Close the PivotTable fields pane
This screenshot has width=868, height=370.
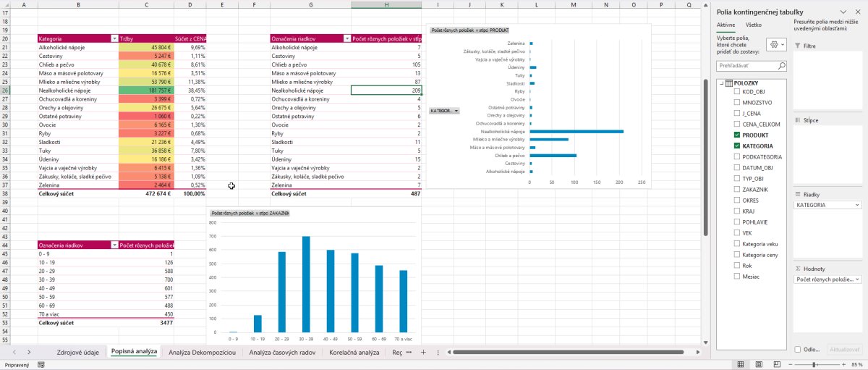coord(857,12)
